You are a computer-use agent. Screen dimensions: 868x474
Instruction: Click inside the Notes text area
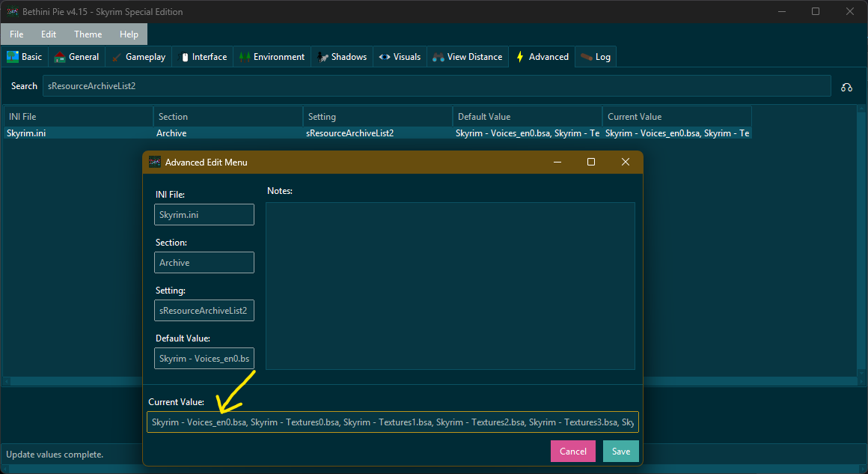(x=450, y=286)
